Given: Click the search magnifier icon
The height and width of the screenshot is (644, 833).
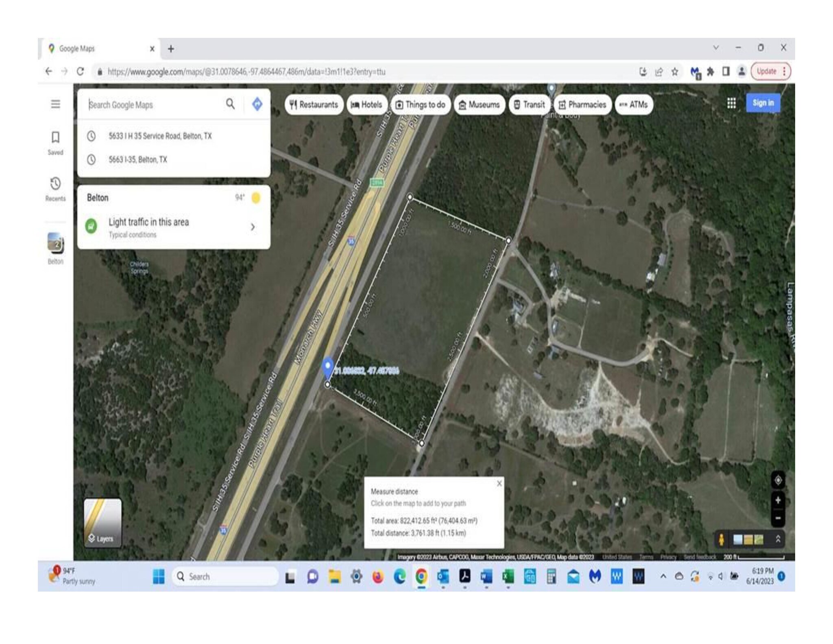Looking at the screenshot, I should coord(230,104).
